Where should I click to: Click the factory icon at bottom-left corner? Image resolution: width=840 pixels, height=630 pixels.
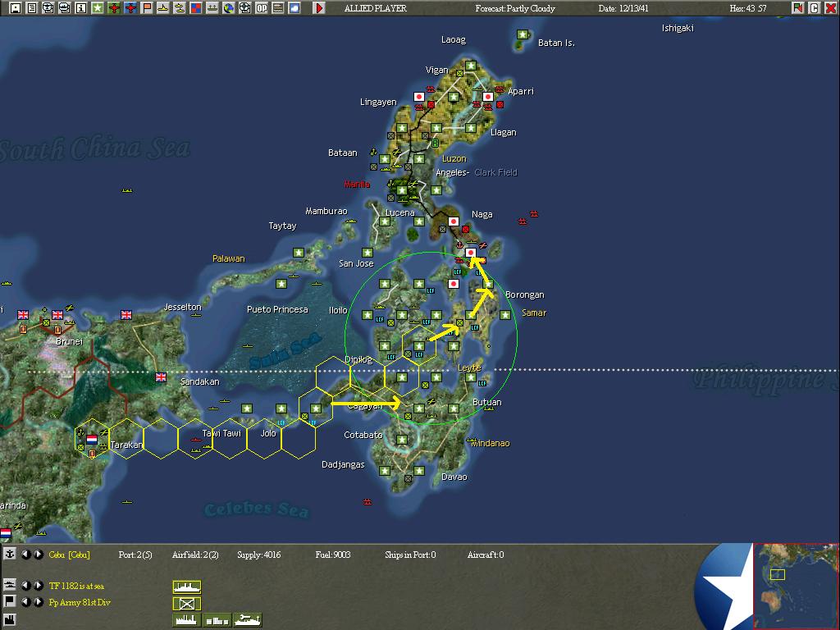[10, 620]
